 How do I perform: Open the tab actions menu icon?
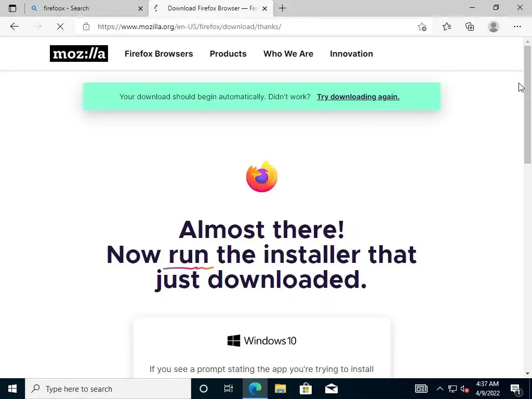pos(12,8)
